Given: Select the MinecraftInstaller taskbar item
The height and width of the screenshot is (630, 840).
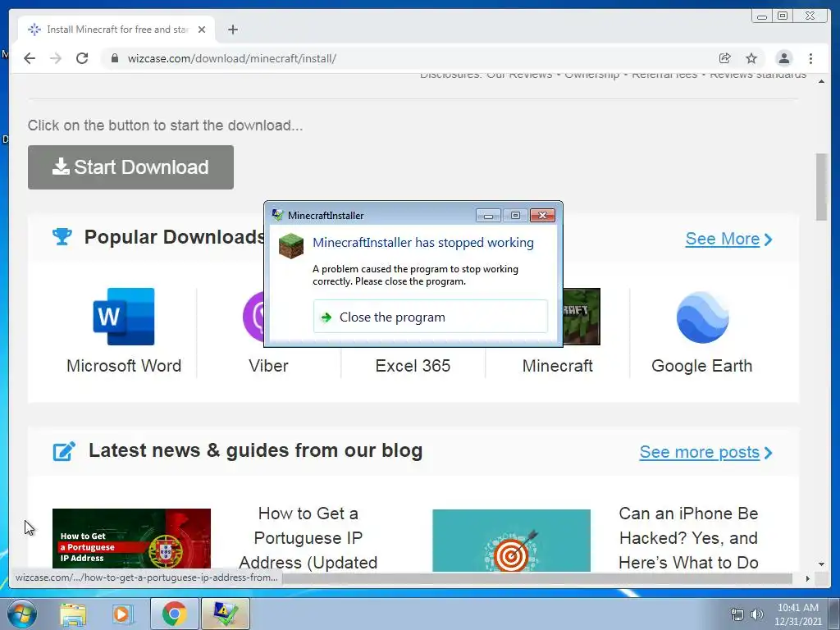Looking at the screenshot, I should click(225, 614).
